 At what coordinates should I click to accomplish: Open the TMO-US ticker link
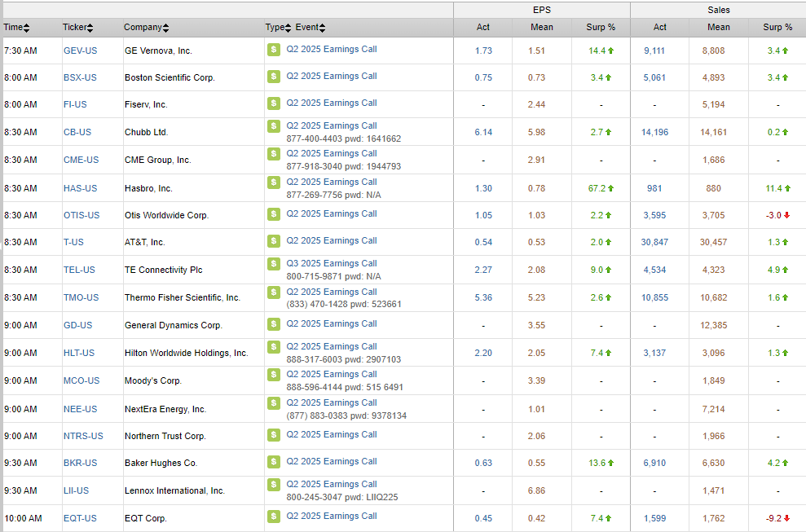pos(81,297)
